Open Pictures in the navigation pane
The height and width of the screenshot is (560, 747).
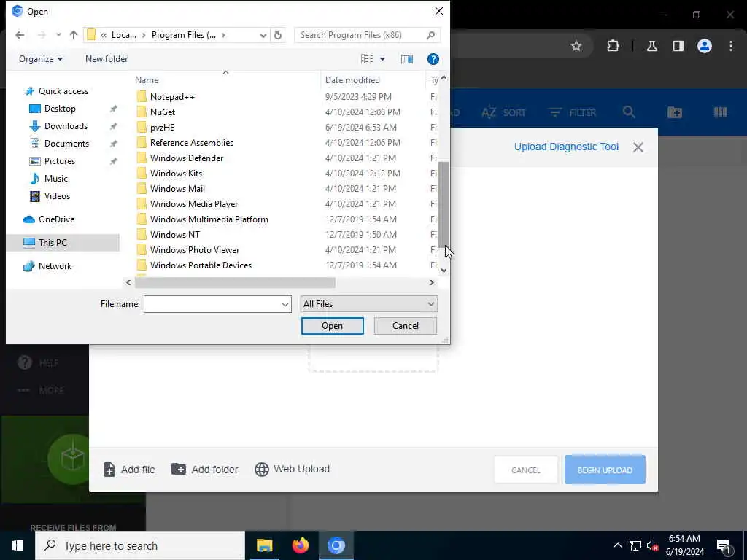point(60,161)
